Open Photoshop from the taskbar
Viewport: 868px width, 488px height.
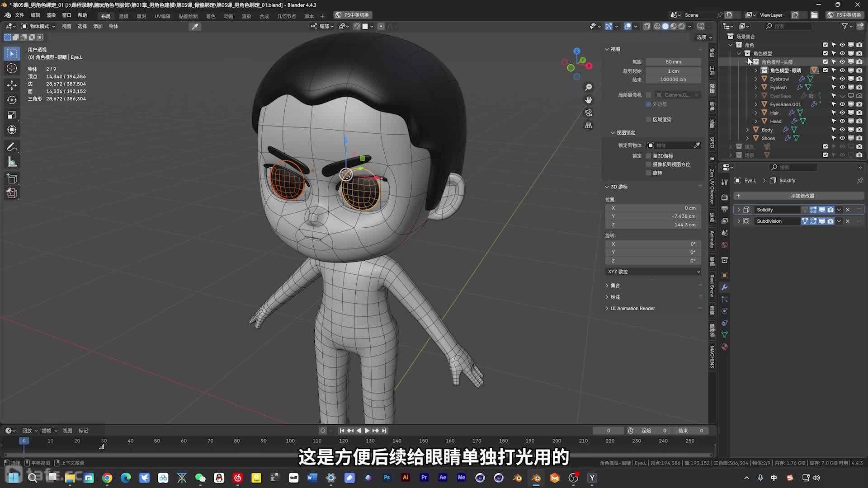[x=387, y=478]
